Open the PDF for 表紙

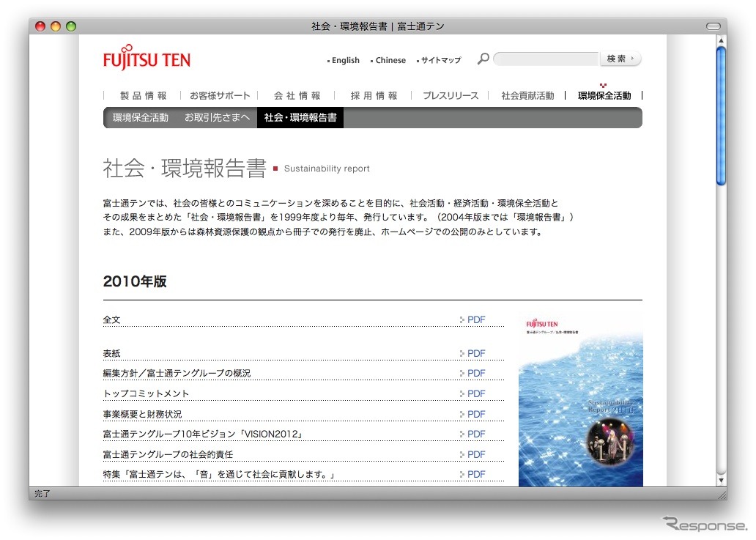pos(475,353)
